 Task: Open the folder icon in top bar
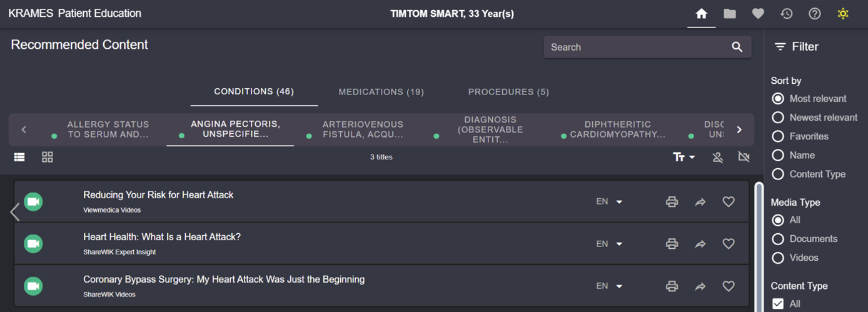tap(730, 14)
